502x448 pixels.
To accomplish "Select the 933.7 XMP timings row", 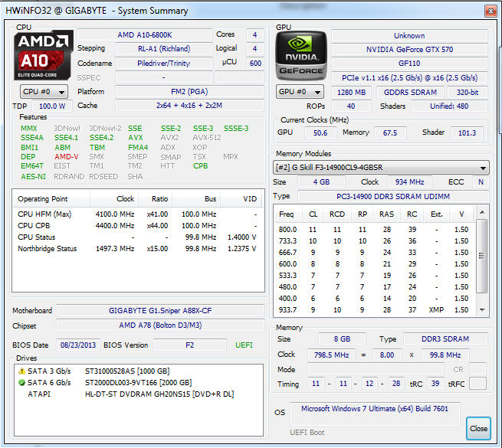I will pos(374,310).
